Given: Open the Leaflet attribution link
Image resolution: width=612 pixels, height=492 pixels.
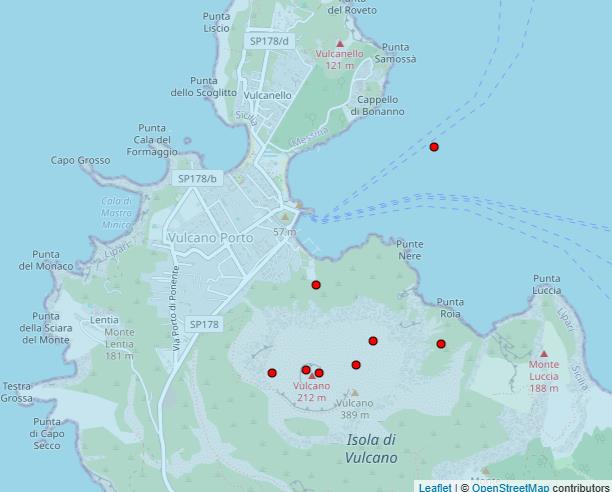Looking at the screenshot, I should 434,487.
